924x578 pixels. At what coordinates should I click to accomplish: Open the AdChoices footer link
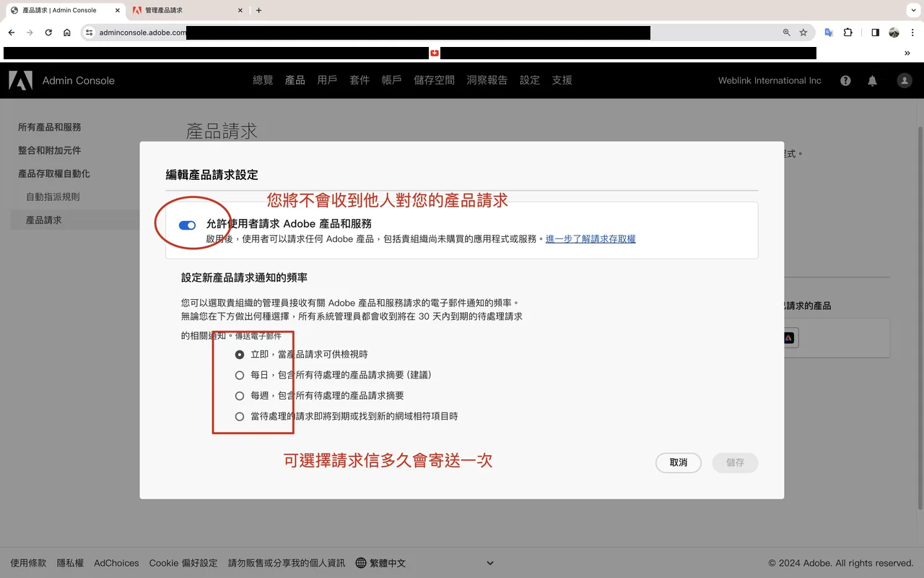tap(116, 563)
